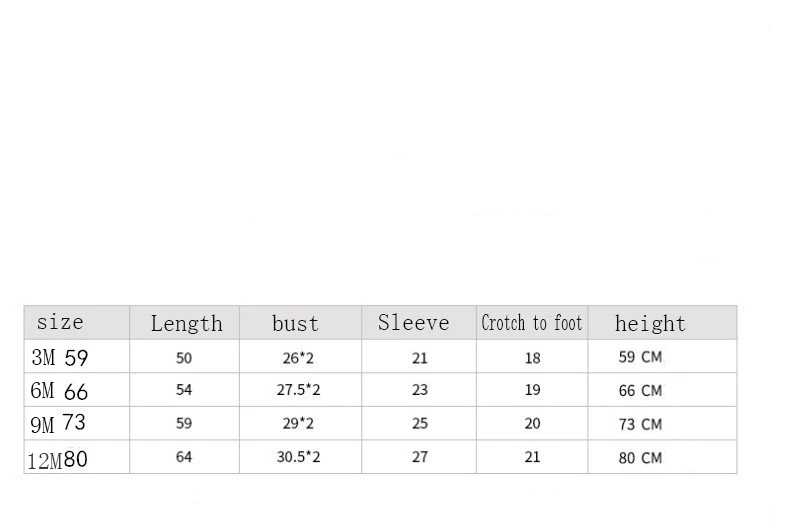Click the 'bust' column header
This screenshot has height=521, width=800.
(295, 324)
